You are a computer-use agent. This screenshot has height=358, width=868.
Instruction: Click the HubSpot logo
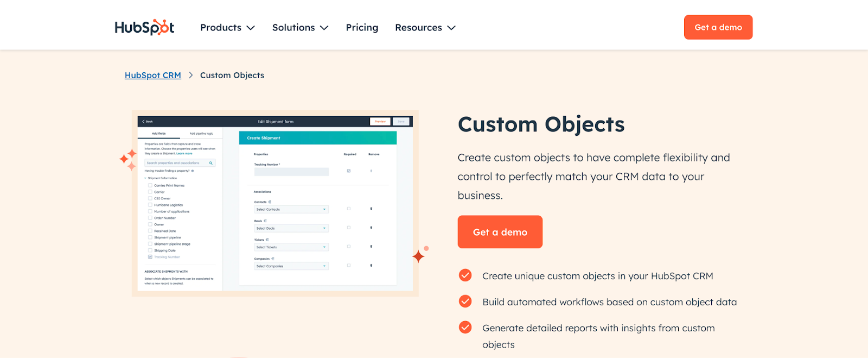coord(144,27)
